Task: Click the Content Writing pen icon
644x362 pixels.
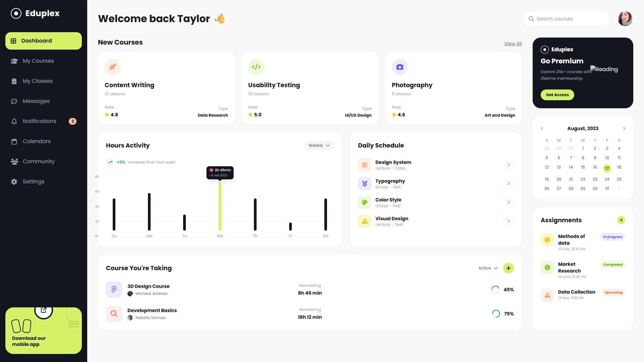Action: [x=112, y=67]
